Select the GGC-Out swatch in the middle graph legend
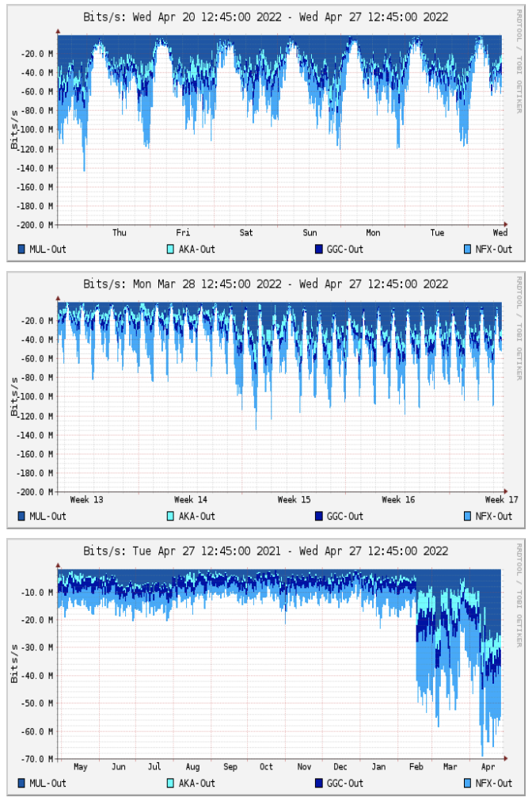Screen dimensions: 532x805 (x=319, y=517)
